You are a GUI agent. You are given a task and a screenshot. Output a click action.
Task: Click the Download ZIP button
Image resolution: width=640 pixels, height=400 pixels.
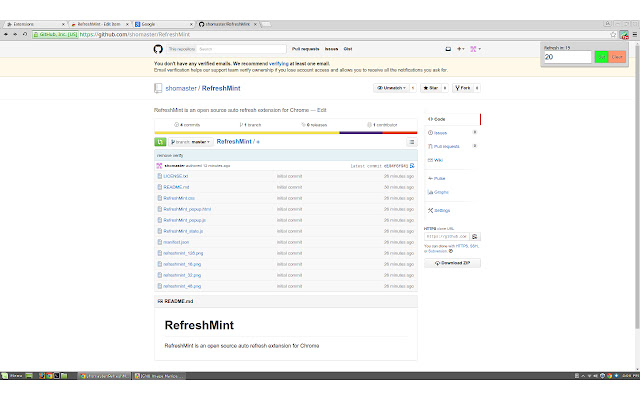[x=452, y=263]
